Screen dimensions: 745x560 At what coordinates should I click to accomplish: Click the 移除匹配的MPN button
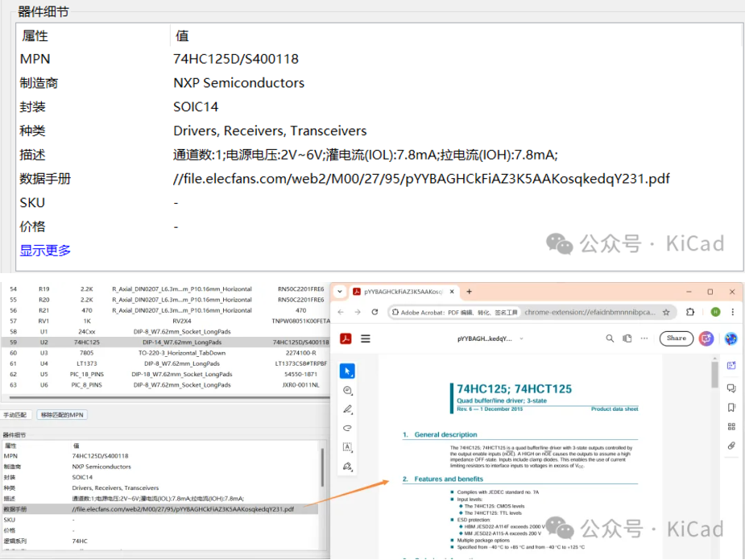(x=62, y=415)
